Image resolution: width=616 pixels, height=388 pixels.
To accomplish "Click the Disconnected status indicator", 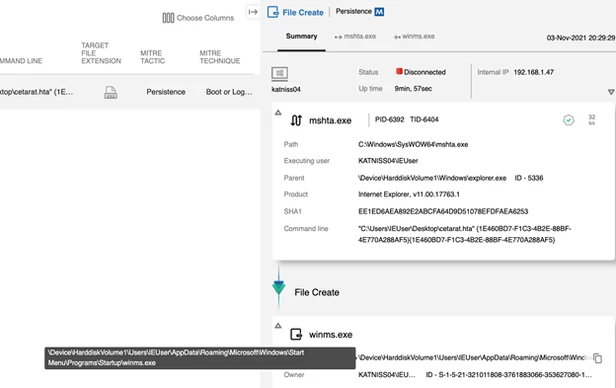I will click(420, 72).
